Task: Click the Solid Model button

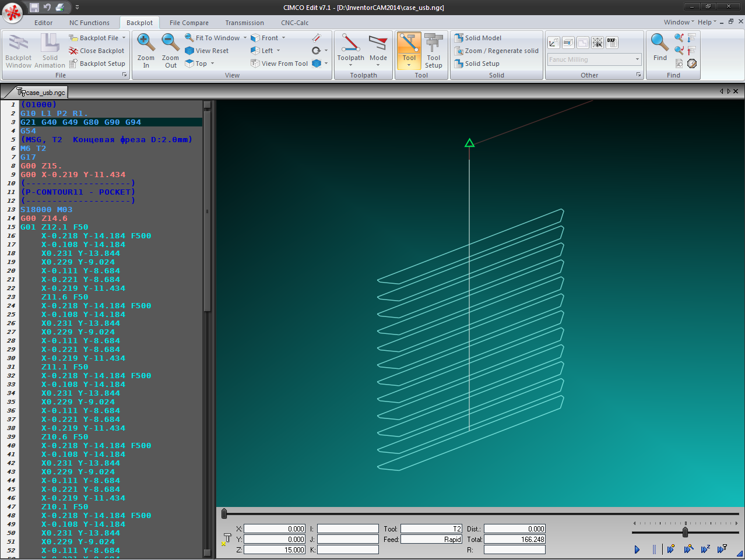Action: [478, 38]
